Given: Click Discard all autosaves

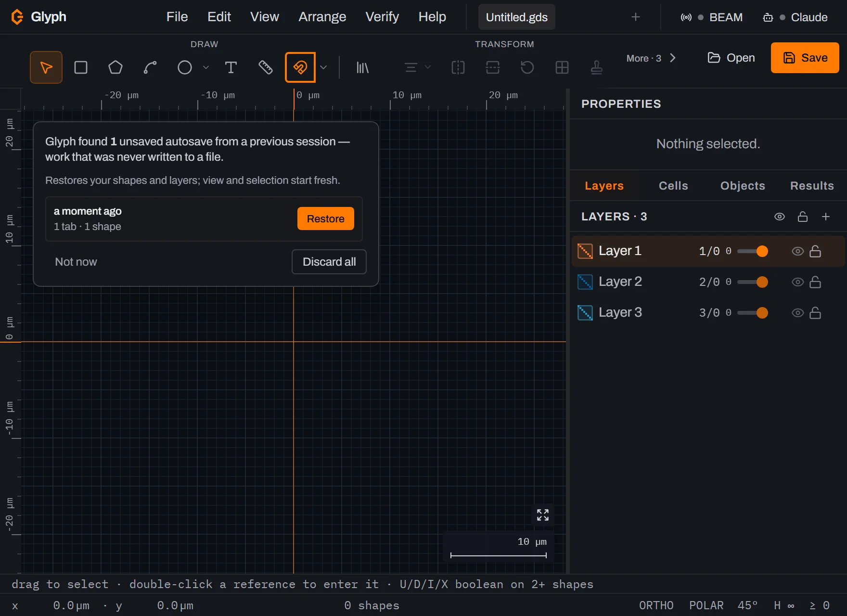Looking at the screenshot, I should click(329, 262).
